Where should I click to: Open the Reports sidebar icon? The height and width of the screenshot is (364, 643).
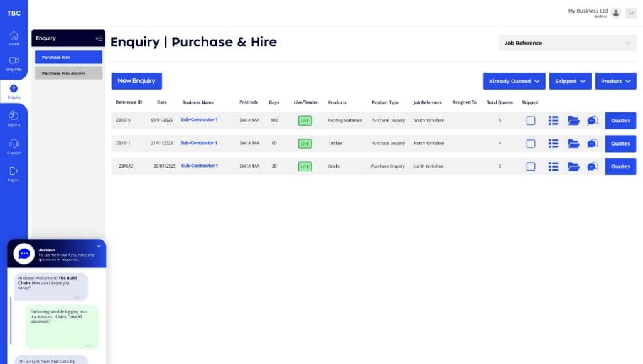point(14,116)
